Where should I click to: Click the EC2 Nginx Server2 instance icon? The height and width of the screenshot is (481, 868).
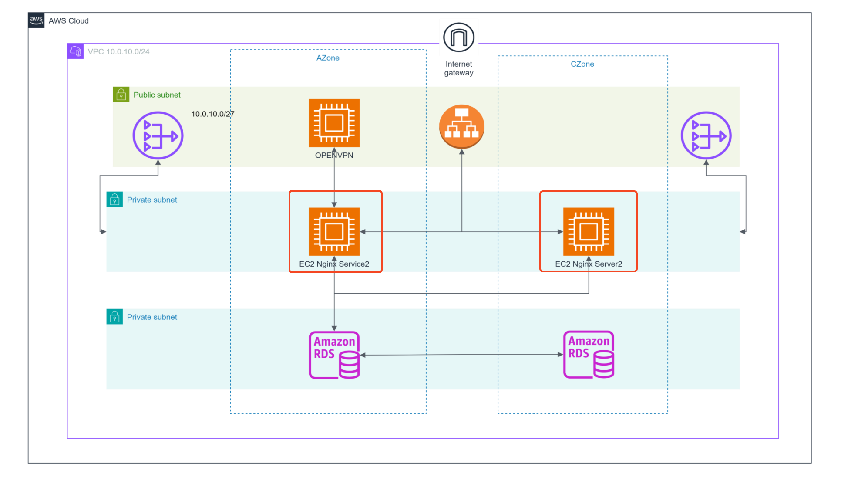(x=588, y=231)
